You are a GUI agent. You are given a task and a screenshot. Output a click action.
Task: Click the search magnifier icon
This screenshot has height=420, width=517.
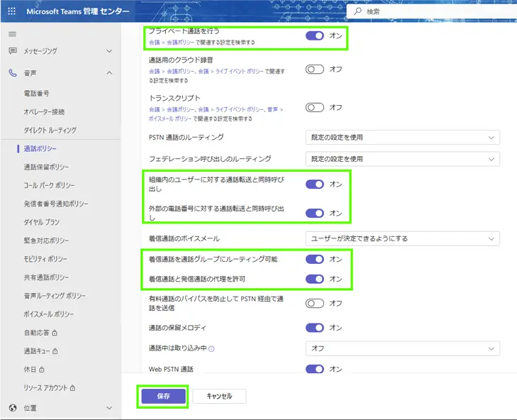(x=357, y=11)
